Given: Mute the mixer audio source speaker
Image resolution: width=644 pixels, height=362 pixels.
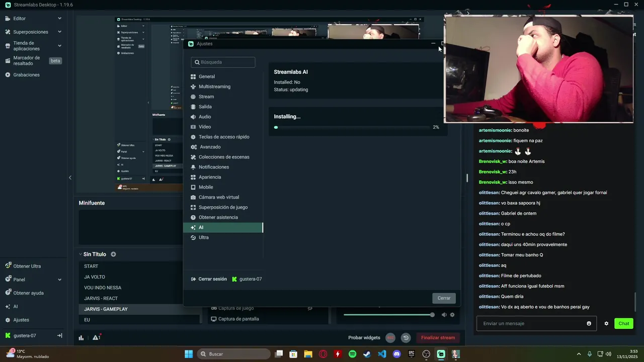Looking at the screenshot, I should (444, 315).
